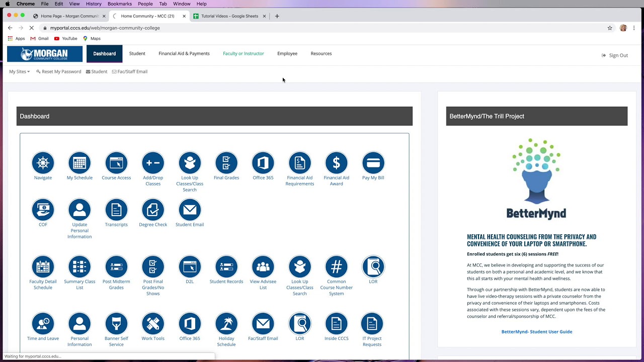Switch to Tutorial Videos Google Sheets tab
644x362 pixels.
tap(230, 16)
